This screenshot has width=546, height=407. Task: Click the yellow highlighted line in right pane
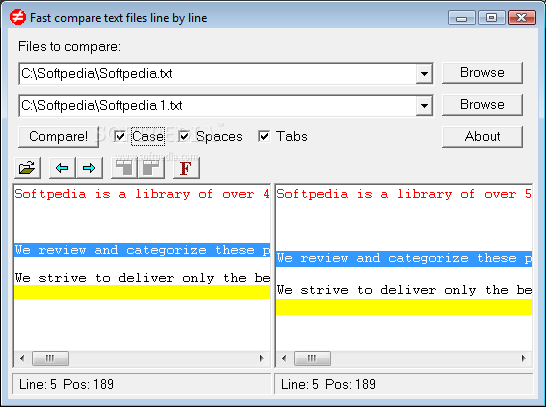coord(404,307)
